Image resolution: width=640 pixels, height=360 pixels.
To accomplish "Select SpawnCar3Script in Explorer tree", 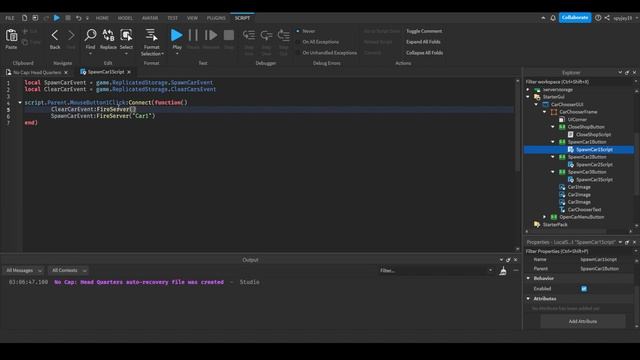I will [x=594, y=180].
